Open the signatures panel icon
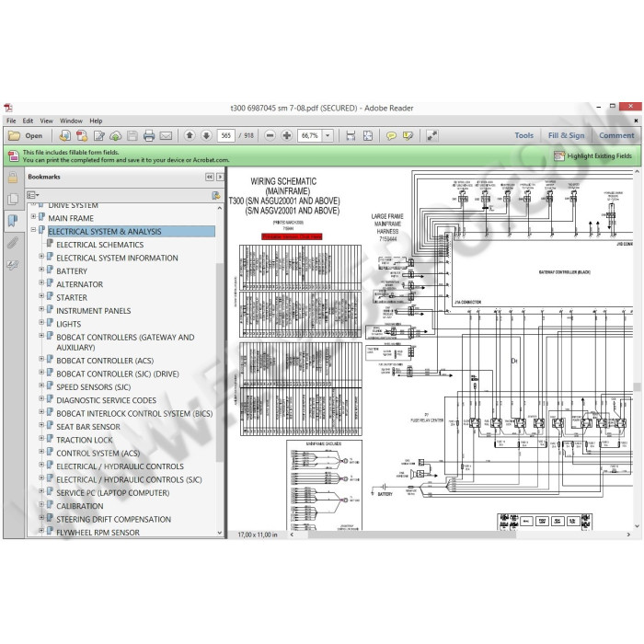The height and width of the screenshot is (644, 644). pos(13,265)
